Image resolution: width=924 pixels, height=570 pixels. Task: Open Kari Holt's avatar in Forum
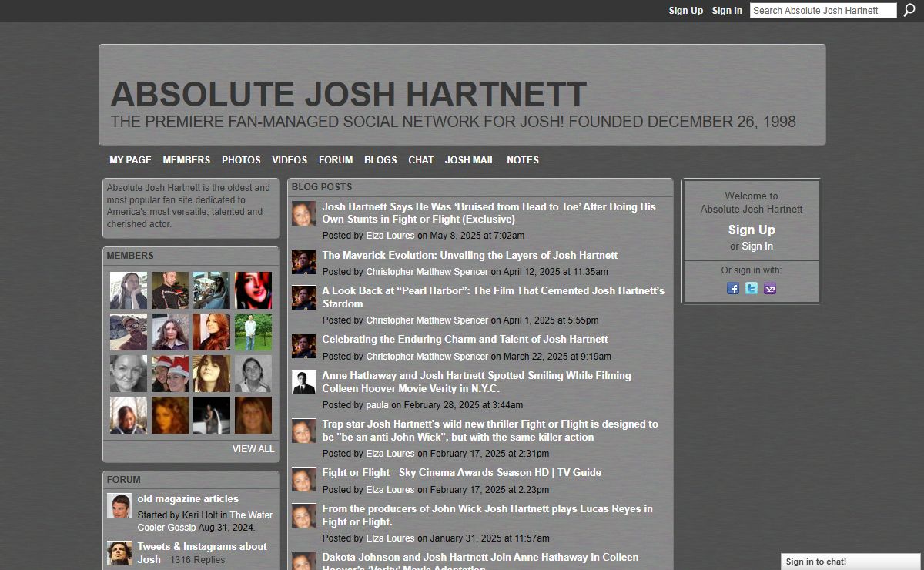[x=119, y=505]
